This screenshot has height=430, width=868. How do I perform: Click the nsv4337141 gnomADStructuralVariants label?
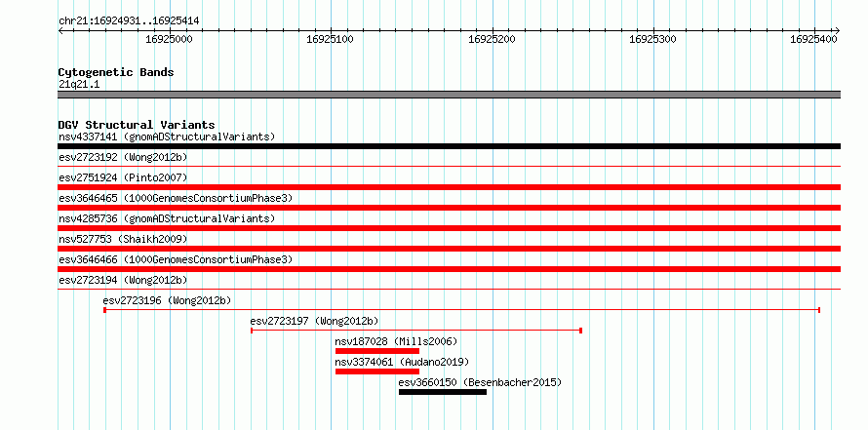pyautogui.click(x=167, y=137)
